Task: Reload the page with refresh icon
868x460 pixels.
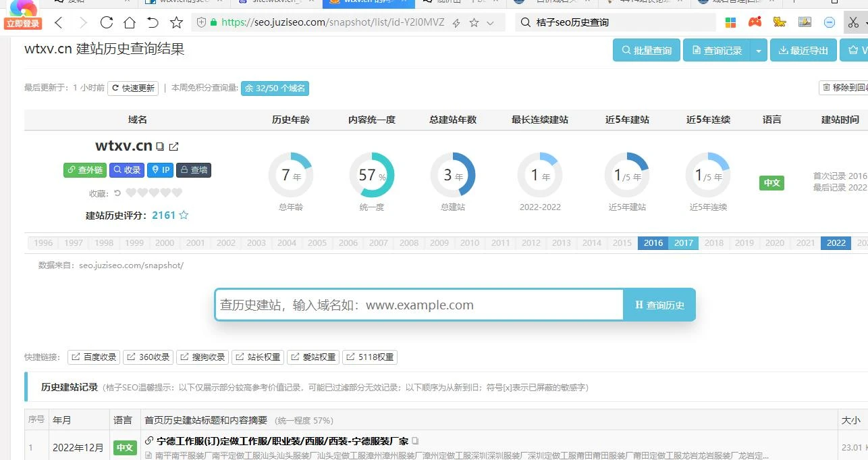Action: [106, 22]
